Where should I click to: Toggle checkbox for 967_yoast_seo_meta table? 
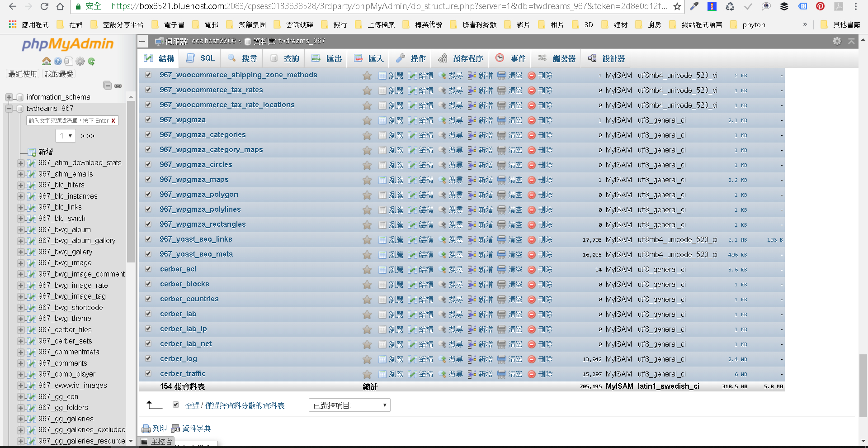(x=148, y=254)
